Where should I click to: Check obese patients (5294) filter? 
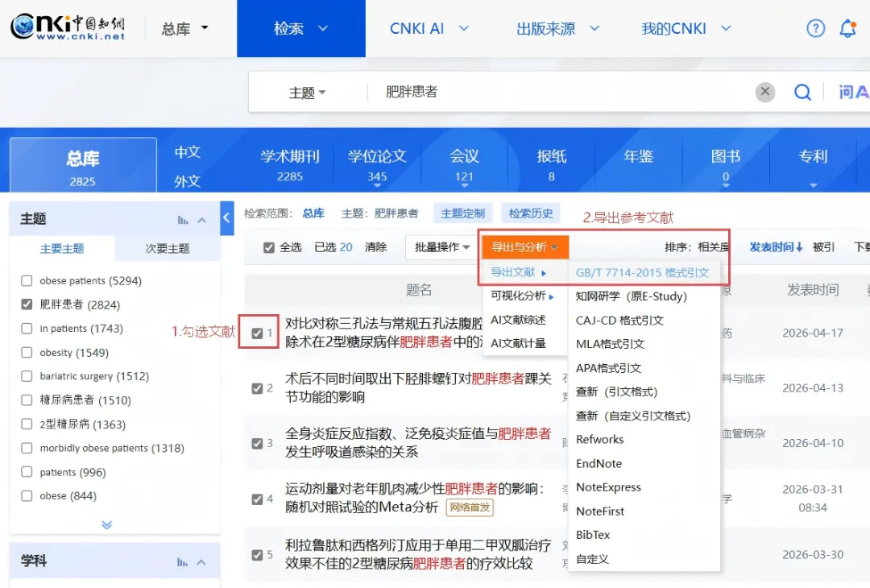pos(27,280)
